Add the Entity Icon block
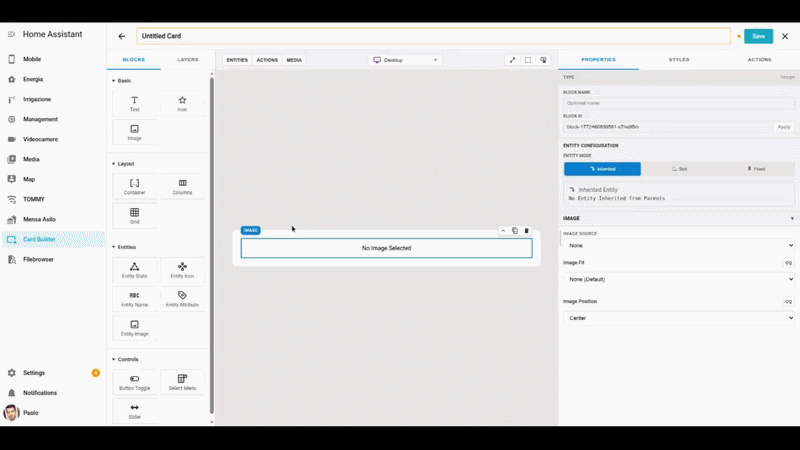800x450 pixels. coord(182,270)
